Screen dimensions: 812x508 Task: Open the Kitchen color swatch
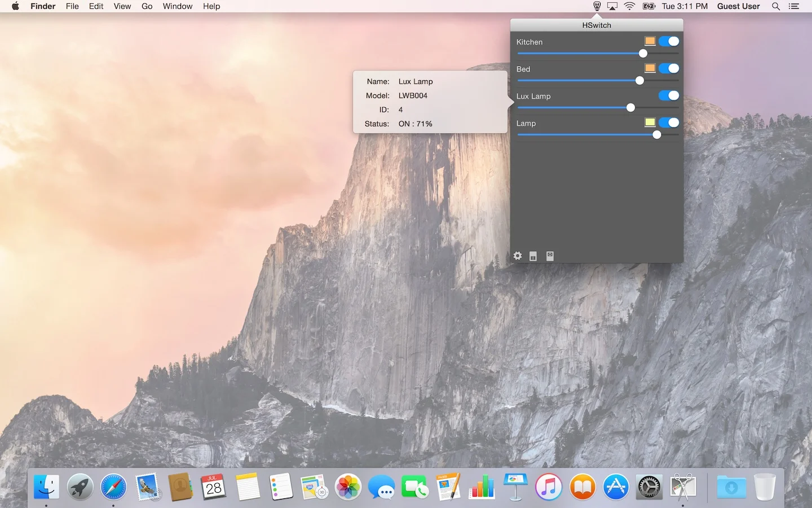click(650, 41)
